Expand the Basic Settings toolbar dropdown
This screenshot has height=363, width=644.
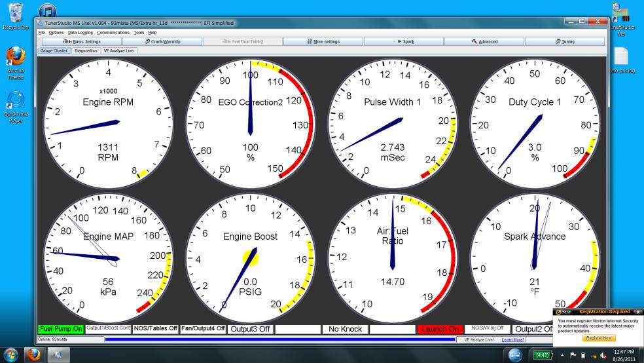(x=81, y=41)
